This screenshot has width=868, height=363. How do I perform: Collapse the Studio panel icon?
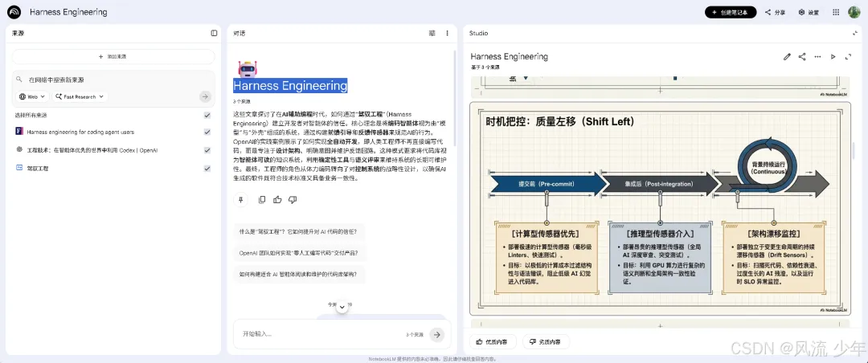click(x=854, y=33)
